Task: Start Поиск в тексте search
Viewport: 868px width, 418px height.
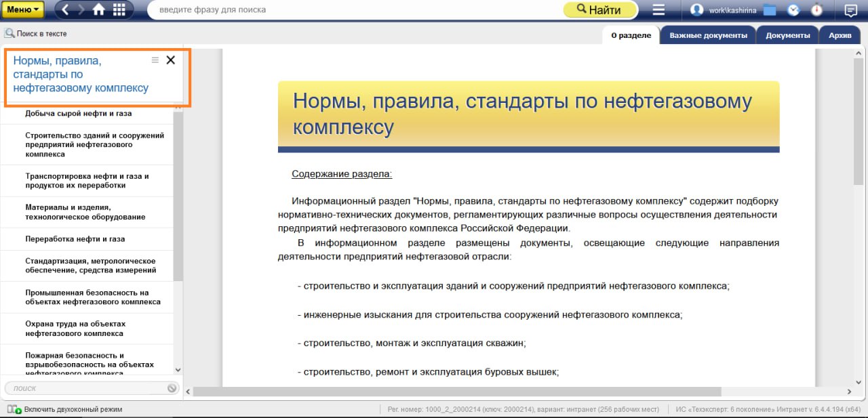Action: [36, 33]
